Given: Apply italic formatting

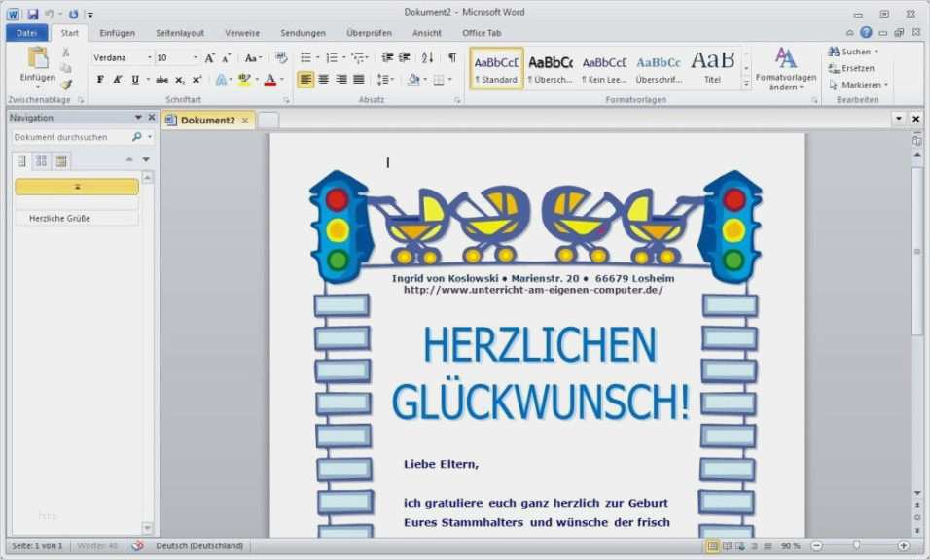Looking at the screenshot, I should pos(116,80).
